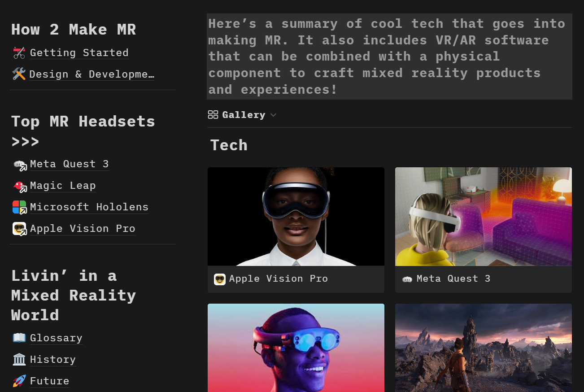Open the rocky landscape game scene thumbnail
The width and height of the screenshot is (584, 392).
[x=484, y=348]
